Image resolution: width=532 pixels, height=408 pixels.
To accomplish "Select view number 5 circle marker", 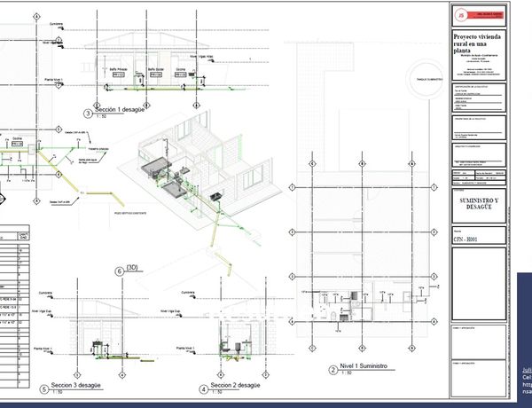I will pos(44,388).
